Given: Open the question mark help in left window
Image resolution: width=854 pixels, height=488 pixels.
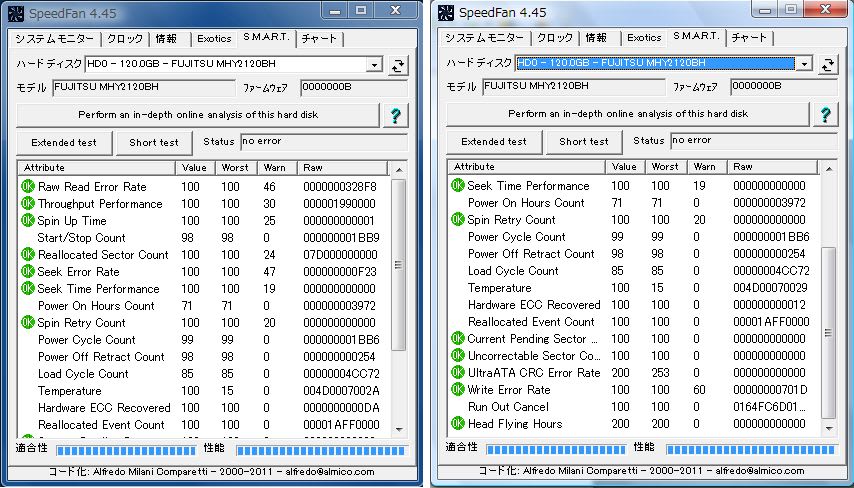Looking at the screenshot, I should [396, 115].
